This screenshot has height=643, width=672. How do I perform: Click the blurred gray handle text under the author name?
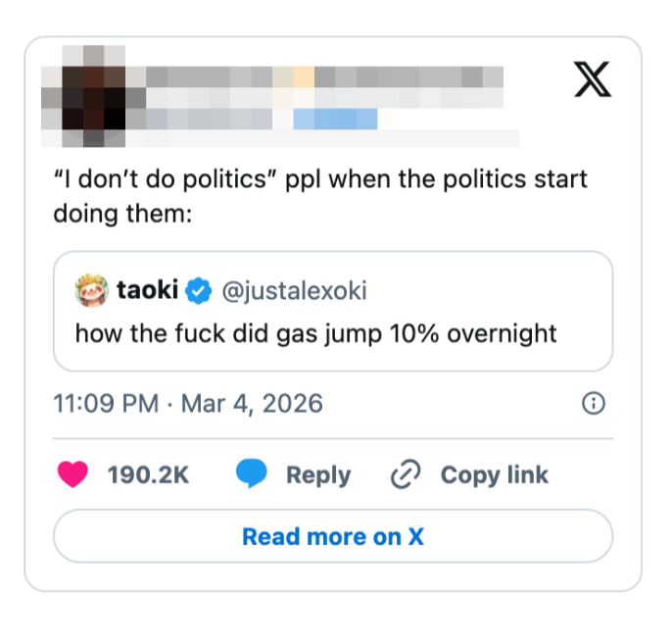click(211, 119)
